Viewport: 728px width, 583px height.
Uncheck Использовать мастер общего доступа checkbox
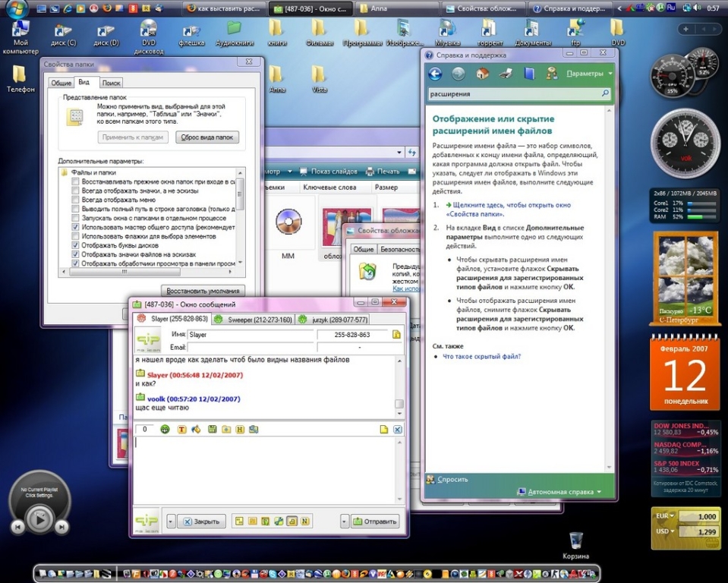click(x=75, y=227)
